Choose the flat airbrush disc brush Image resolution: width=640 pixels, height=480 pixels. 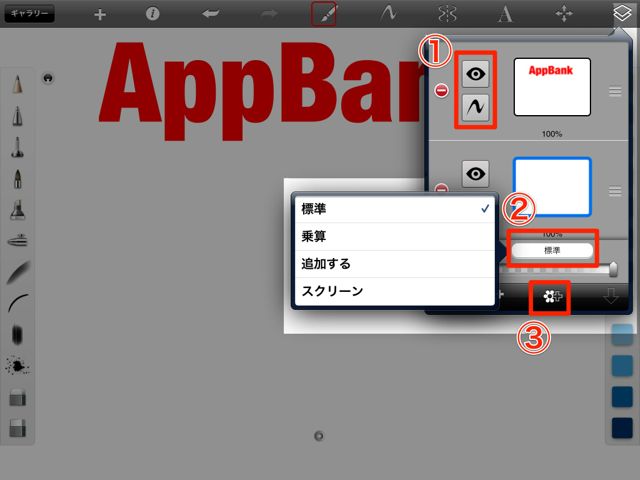click(18, 241)
